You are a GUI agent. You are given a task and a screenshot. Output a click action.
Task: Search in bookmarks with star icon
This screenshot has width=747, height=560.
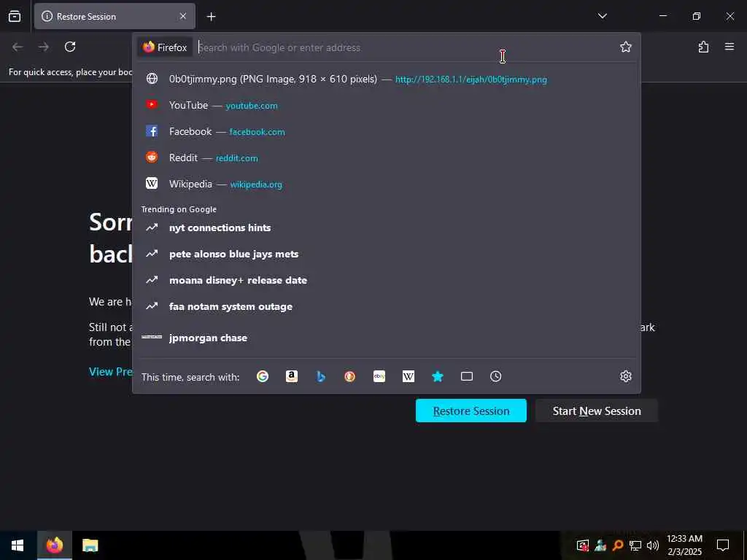pos(438,377)
